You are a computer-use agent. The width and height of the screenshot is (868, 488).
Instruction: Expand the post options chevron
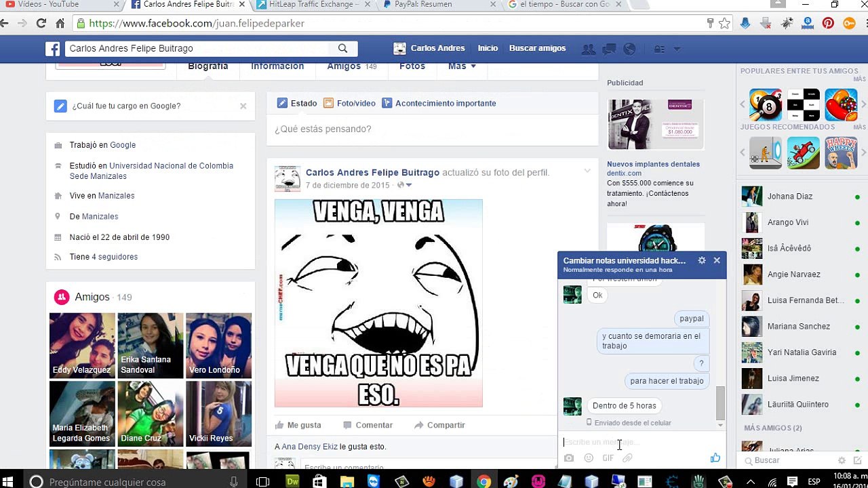(587, 171)
